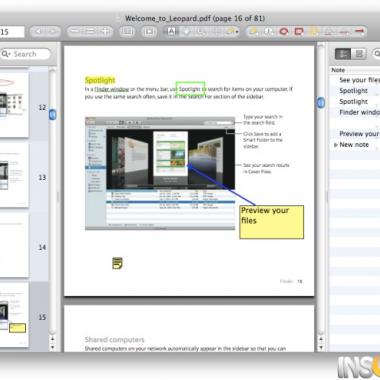Open the add note type dropdown arrow
Image resolution: width=380 pixels, height=380 pixels.
point(237,32)
